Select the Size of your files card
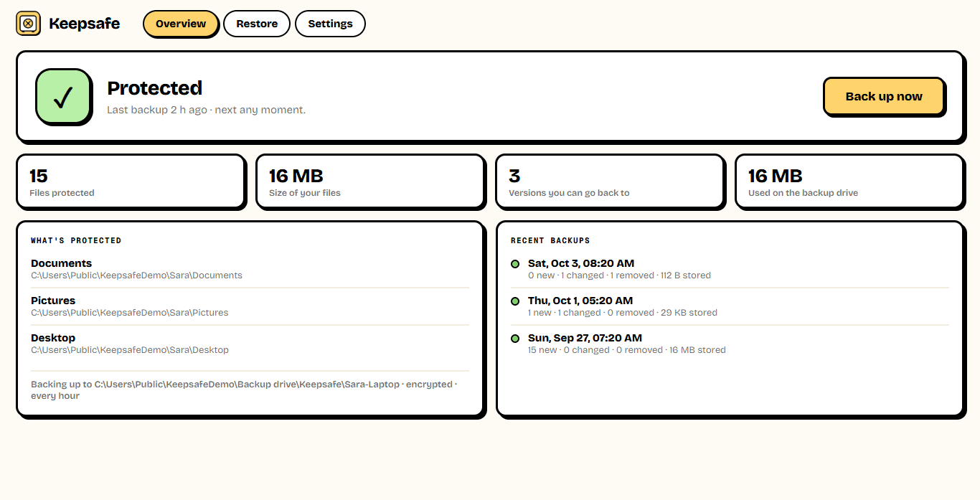Image resolution: width=980 pixels, height=500 pixels. (370, 181)
